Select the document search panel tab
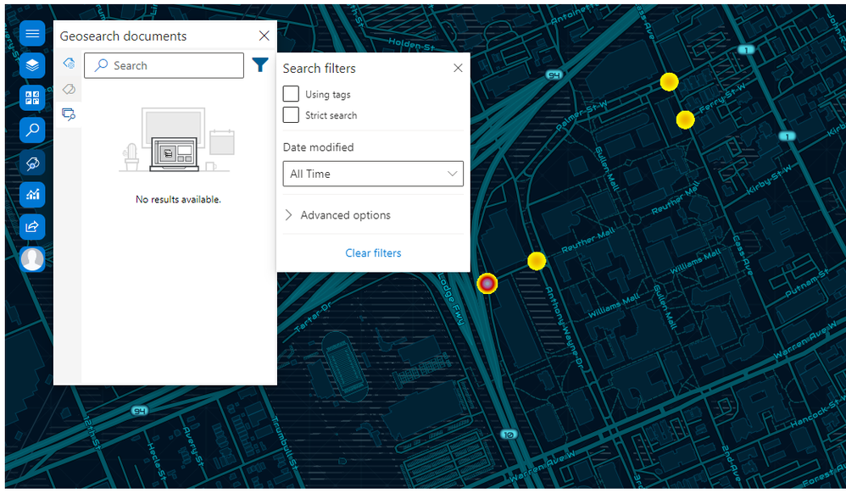846x504 pixels. pyautogui.click(x=69, y=114)
